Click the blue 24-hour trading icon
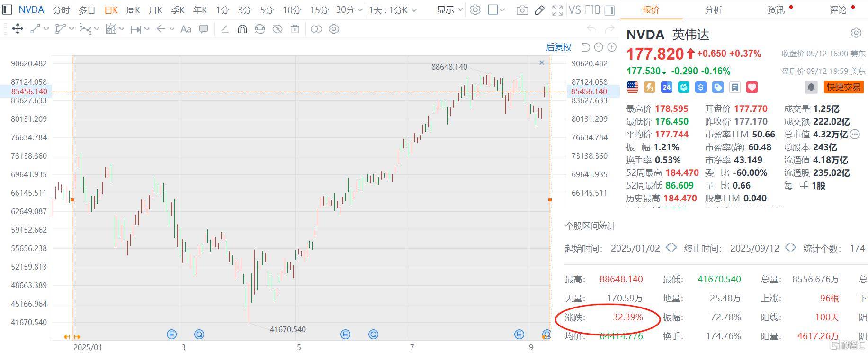Screen dimensions: 868x353 [x=667, y=87]
